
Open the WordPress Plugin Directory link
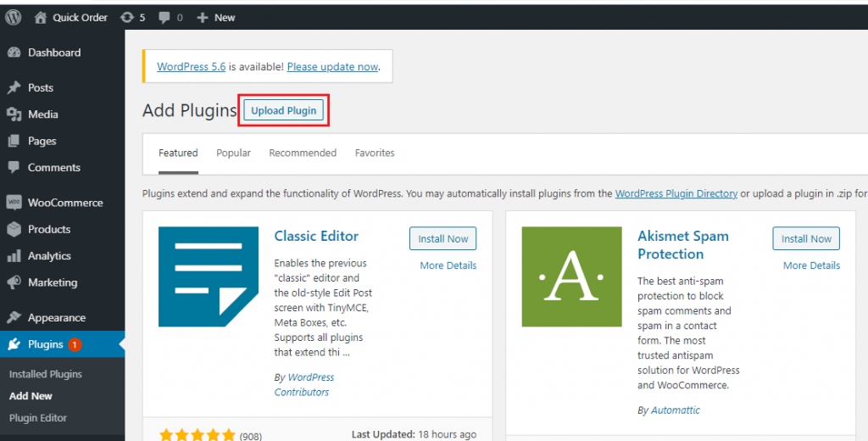676,193
